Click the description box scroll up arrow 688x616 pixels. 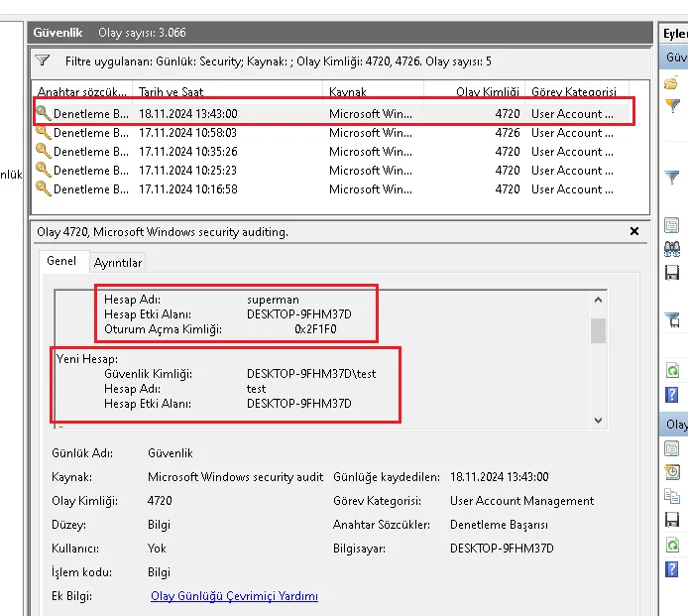point(598,300)
